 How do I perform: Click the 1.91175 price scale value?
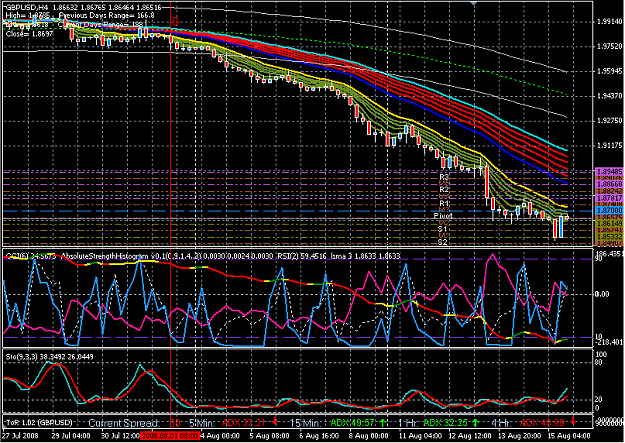coord(610,146)
